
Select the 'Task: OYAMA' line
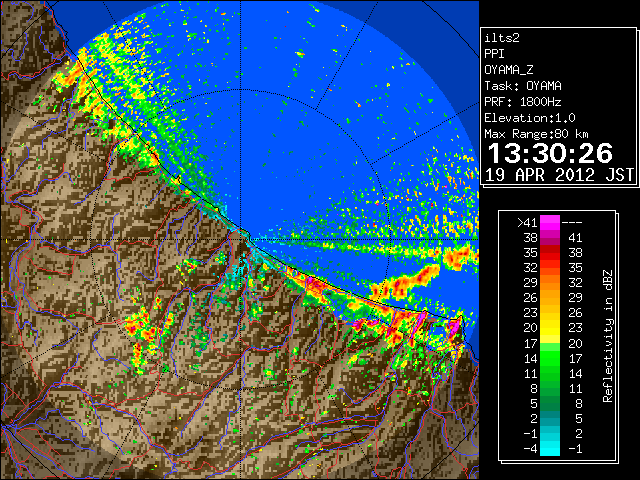point(523,86)
